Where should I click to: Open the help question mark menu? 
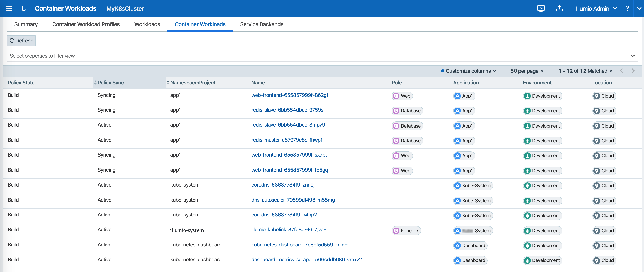(x=627, y=8)
